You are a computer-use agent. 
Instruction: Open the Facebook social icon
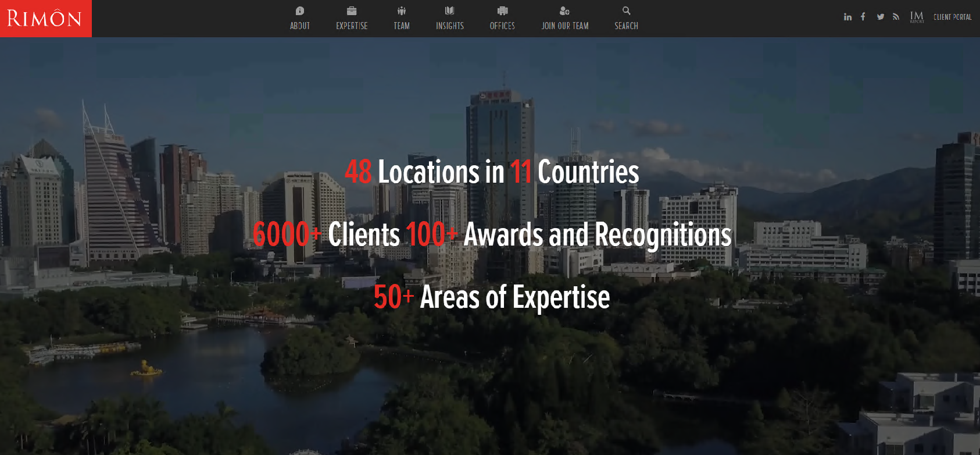tap(863, 17)
